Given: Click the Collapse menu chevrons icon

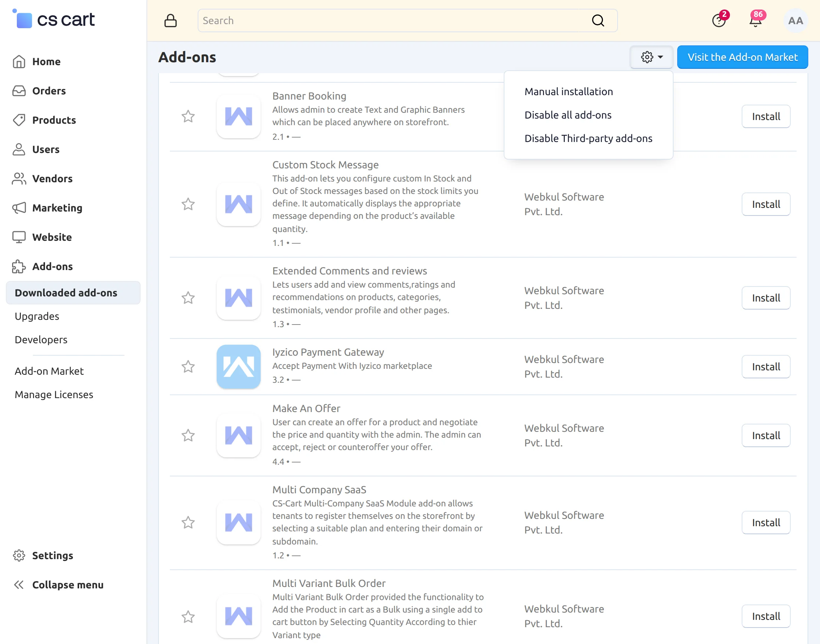Looking at the screenshot, I should (19, 584).
